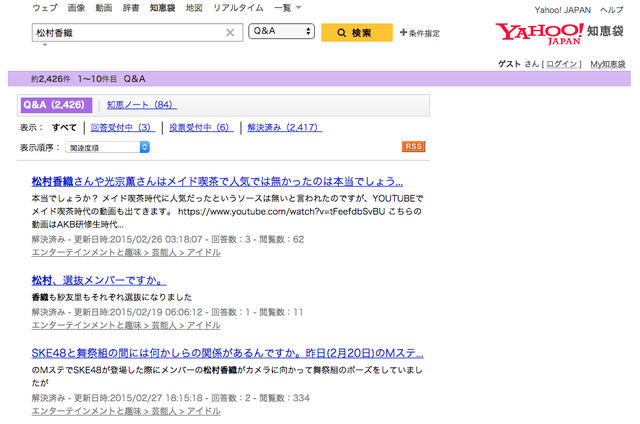
Task: Switch to the 画像 search tab
Action: (76, 8)
